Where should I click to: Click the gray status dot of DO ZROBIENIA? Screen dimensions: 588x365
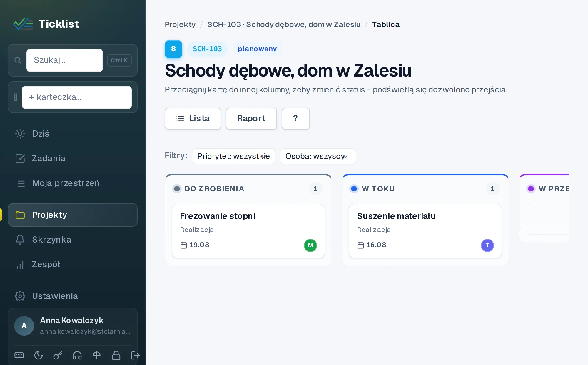[177, 189]
